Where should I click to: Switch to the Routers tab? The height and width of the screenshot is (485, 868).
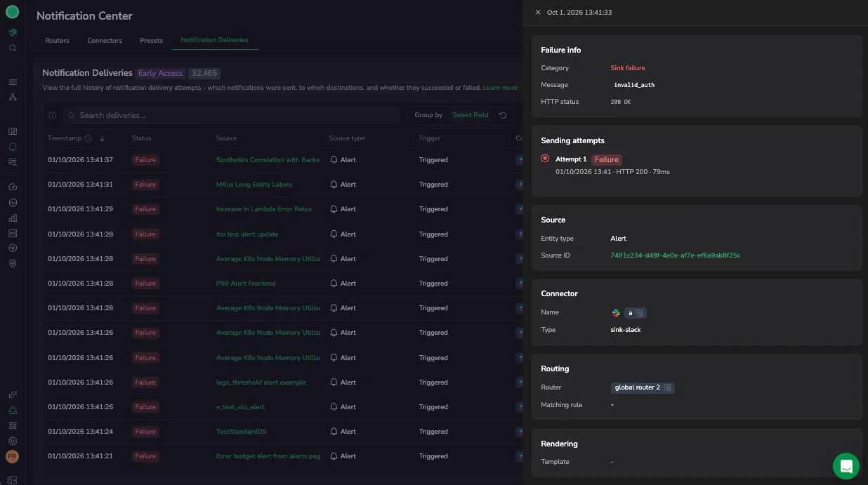pos(58,41)
